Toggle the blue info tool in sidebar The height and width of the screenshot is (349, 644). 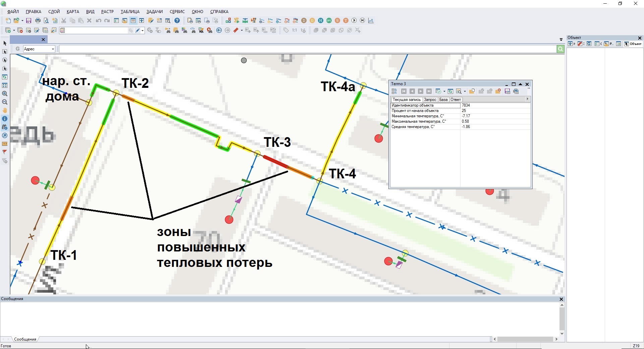coord(5,119)
